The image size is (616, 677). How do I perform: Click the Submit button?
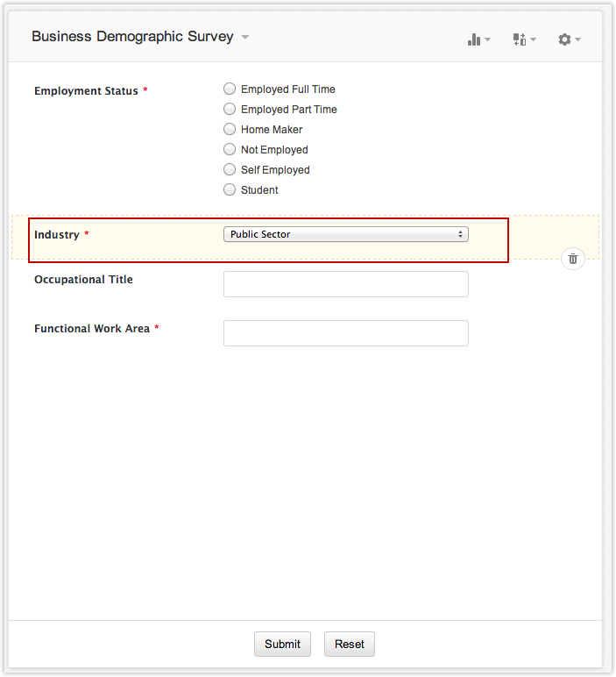[x=282, y=644]
